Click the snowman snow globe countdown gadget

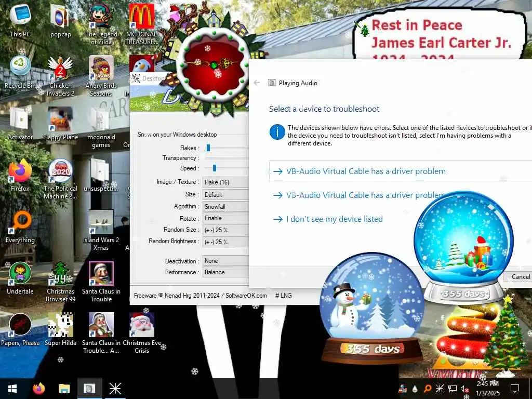[372, 307]
